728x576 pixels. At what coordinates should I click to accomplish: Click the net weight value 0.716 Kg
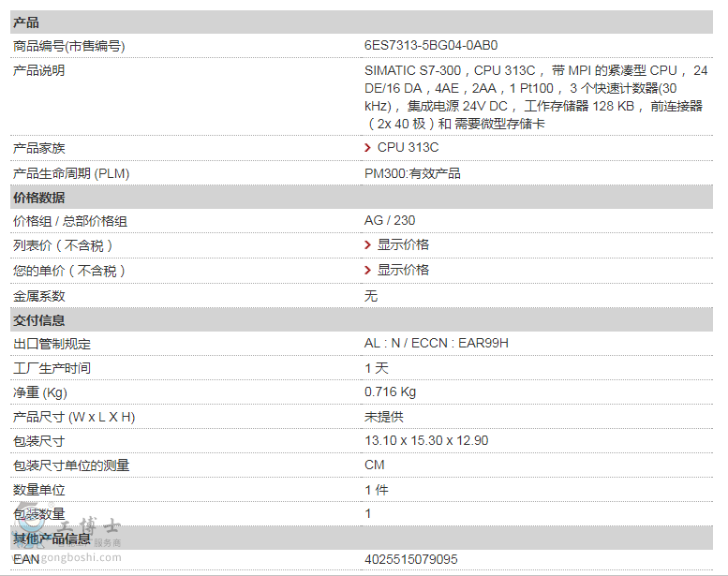[391, 392]
